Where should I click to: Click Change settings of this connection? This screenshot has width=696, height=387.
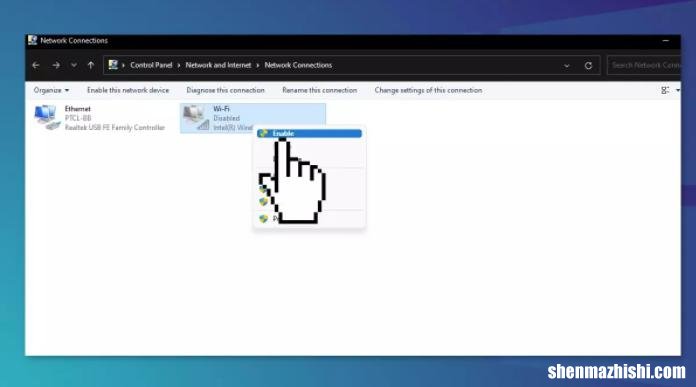pyautogui.click(x=428, y=90)
